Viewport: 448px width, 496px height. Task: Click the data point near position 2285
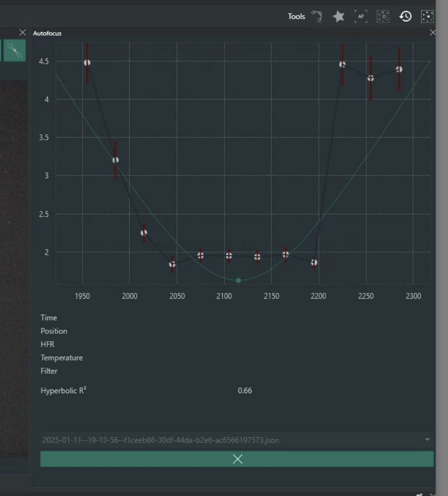coord(399,69)
